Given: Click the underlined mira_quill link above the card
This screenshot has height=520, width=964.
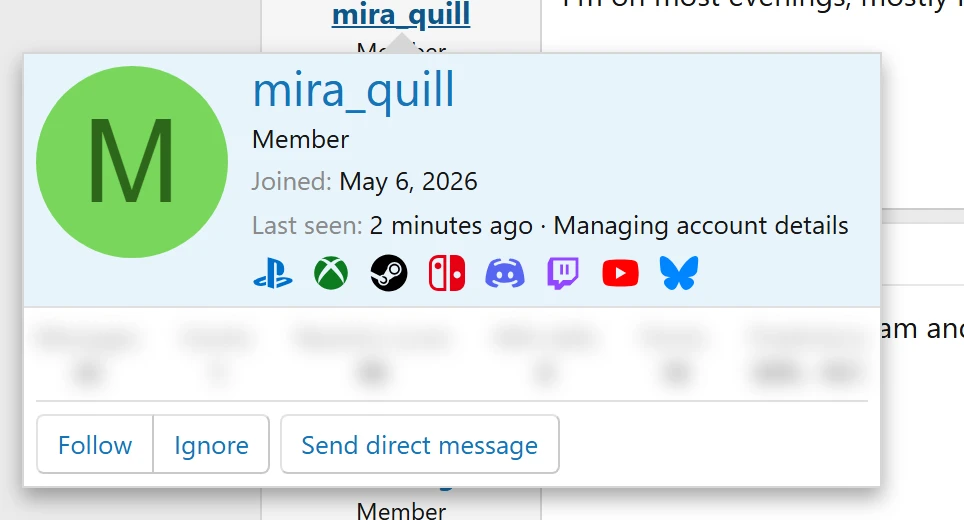Looking at the screenshot, I should [401, 14].
